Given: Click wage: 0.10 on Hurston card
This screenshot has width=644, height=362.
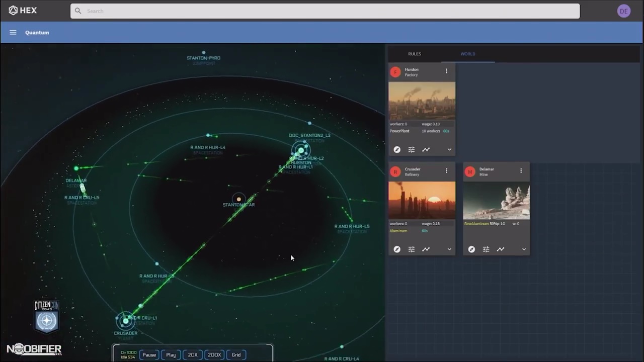Looking at the screenshot, I should click(x=431, y=124).
